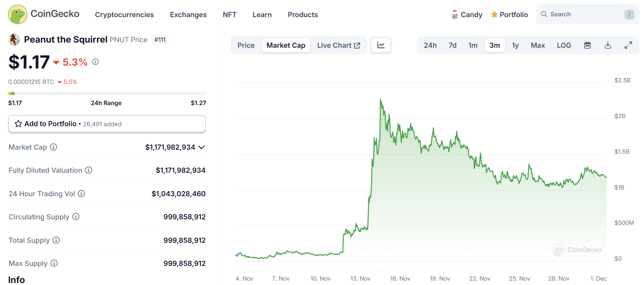Click the 0.00001215 BTC price text
This screenshot has width=644, height=285.
(31, 82)
